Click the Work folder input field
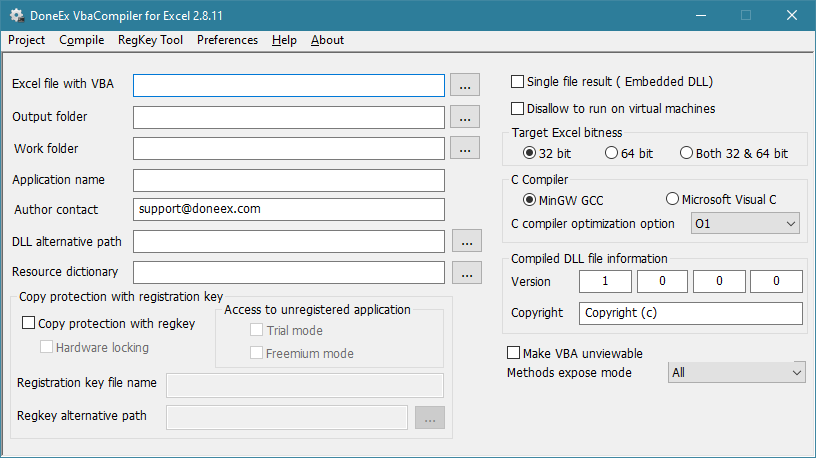This screenshot has height=458, width=816. click(x=289, y=149)
